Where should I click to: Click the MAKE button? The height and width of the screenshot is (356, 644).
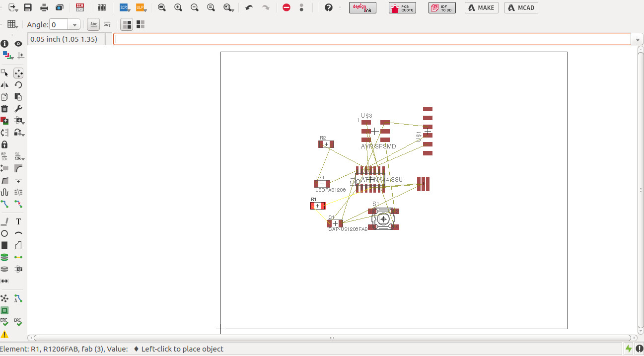click(482, 7)
